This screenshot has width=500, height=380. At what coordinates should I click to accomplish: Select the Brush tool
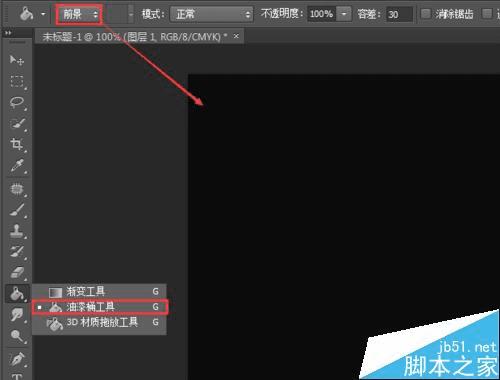17,210
